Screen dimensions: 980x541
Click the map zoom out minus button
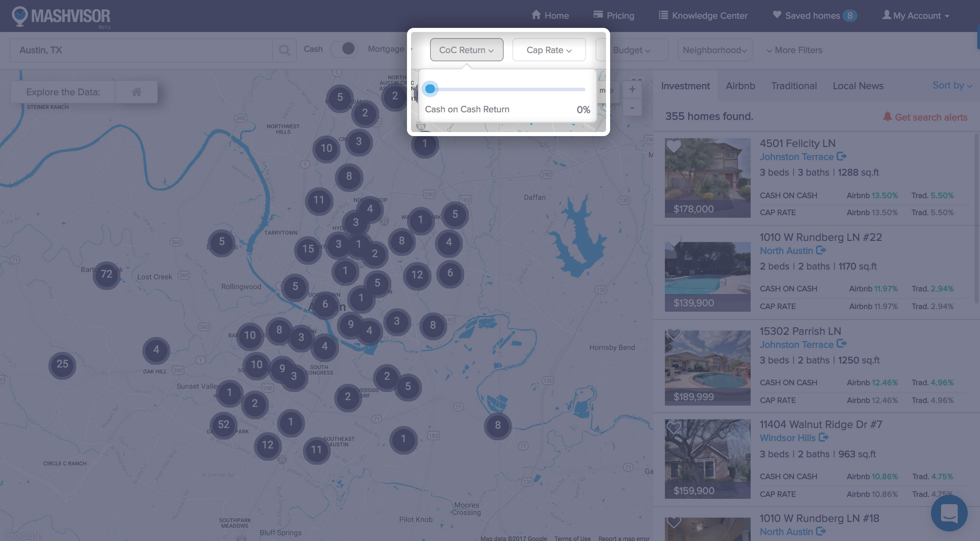pos(632,108)
